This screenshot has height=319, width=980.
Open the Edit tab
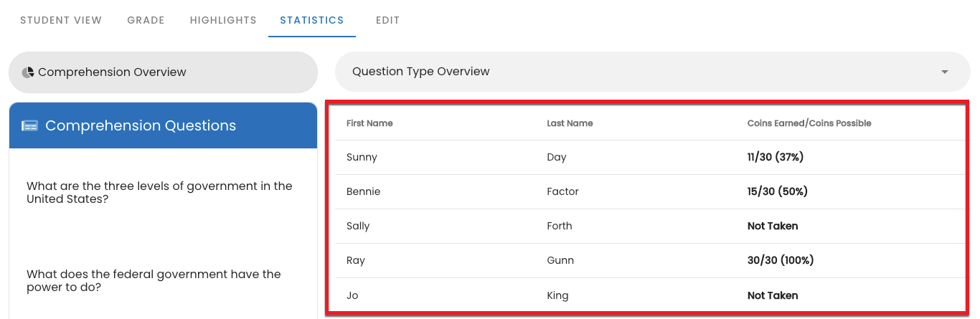click(x=387, y=20)
